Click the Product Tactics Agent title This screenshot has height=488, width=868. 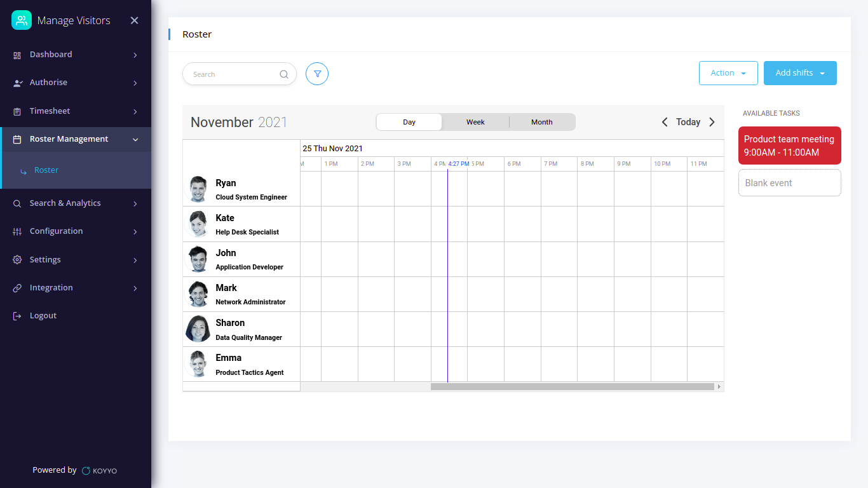250,372
